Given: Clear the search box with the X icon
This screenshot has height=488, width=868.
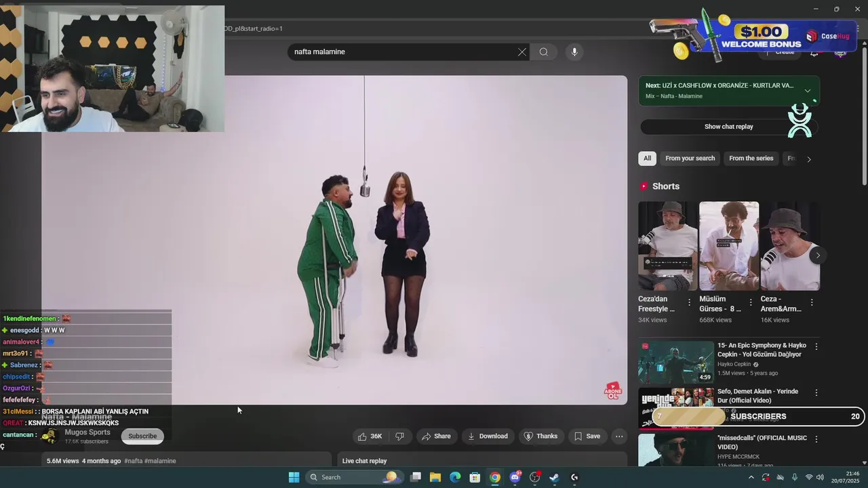Looking at the screenshot, I should [x=522, y=52].
